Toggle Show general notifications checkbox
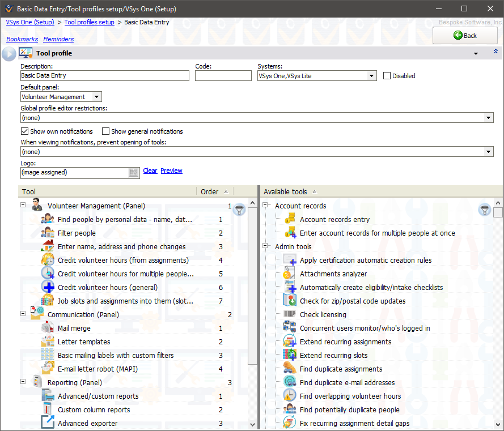 (105, 131)
